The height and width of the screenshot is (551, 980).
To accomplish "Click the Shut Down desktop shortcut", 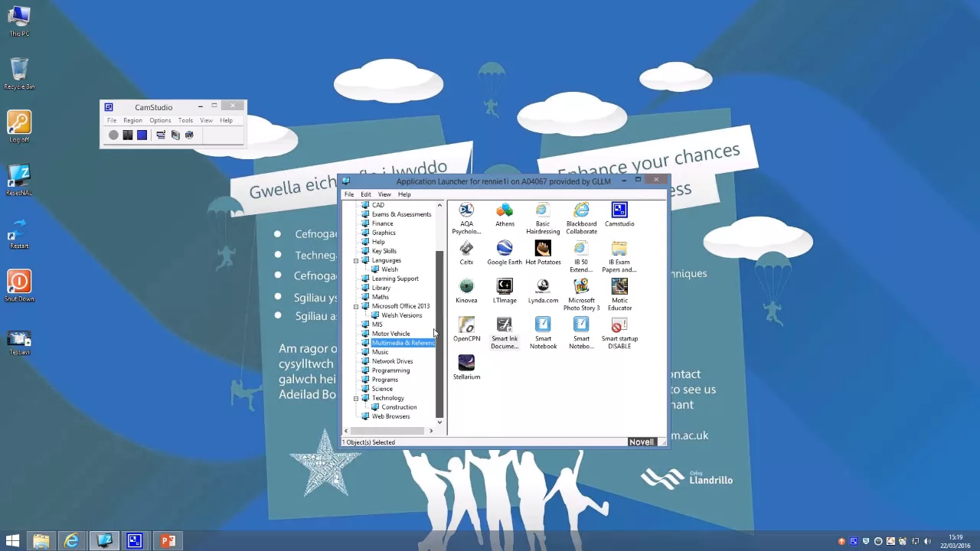I will point(19,285).
